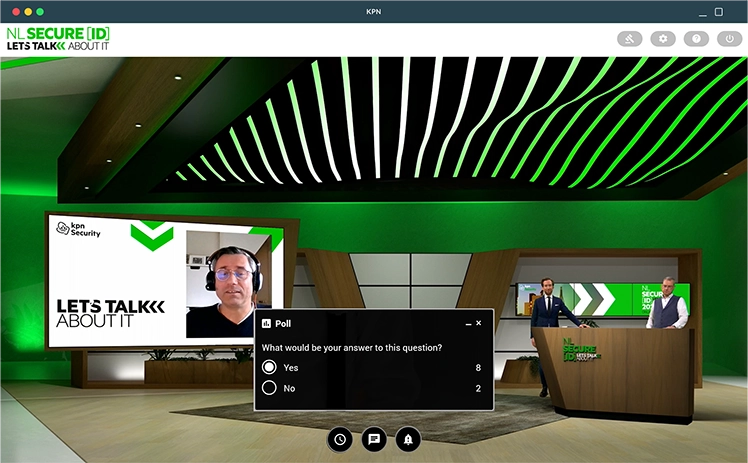The height and width of the screenshot is (463, 748).
Task: Open the notifications bell button
Action: click(408, 439)
